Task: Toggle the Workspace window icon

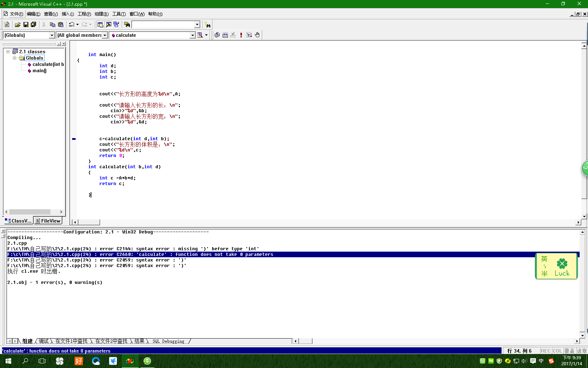Action: pos(100,25)
